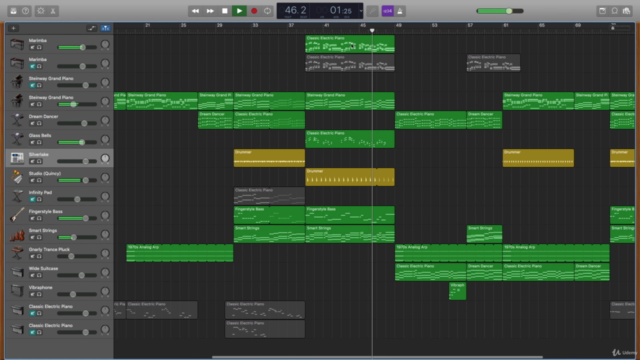This screenshot has height=360, width=640.
Task: Toggle Cycle mode
Action: [267, 11]
